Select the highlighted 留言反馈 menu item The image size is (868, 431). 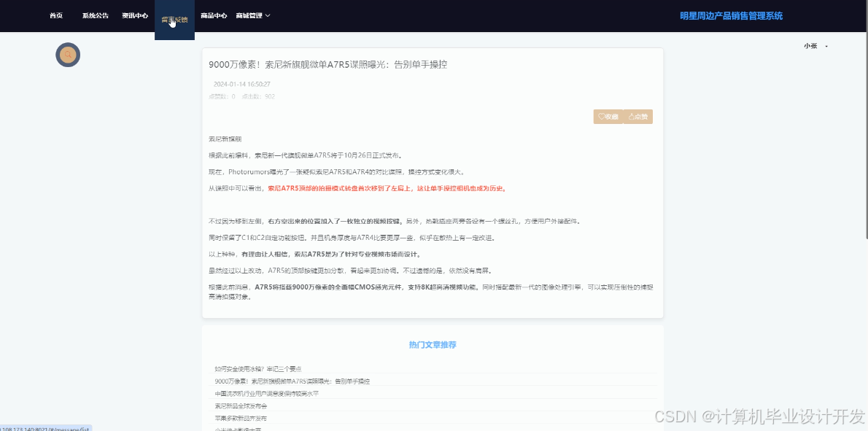(174, 20)
